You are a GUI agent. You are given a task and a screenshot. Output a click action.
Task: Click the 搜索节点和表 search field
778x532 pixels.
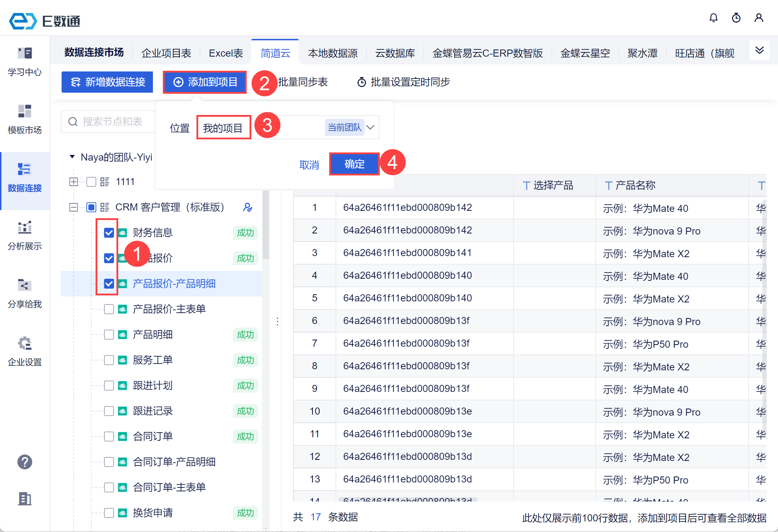[113, 122]
